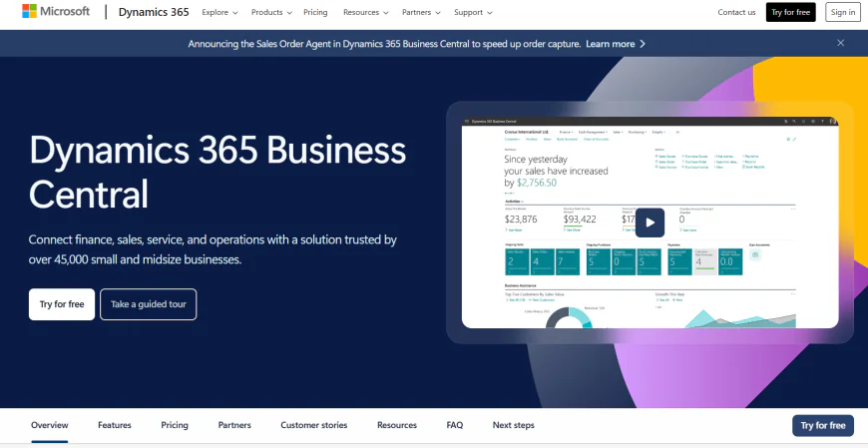Expand the Support menu
868x448 pixels.
[x=473, y=12]
